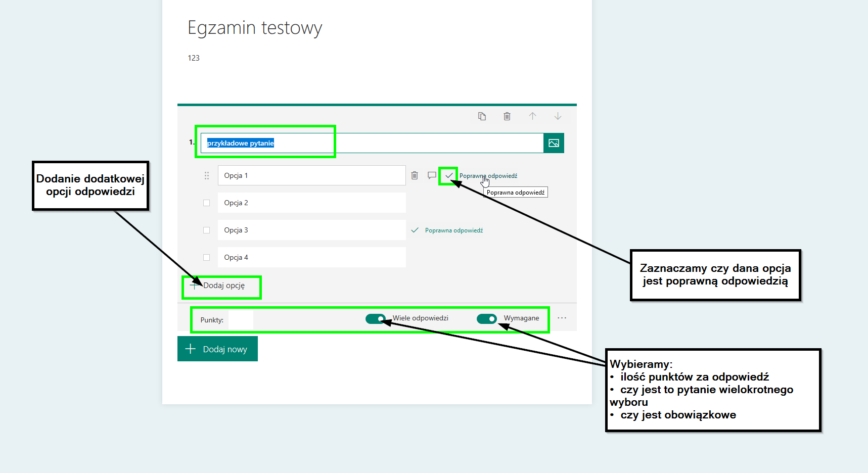Image resolution: width=868 pixels, height=473 pixels.
Task: Insert image via picture icon
Action: point(554,143)
